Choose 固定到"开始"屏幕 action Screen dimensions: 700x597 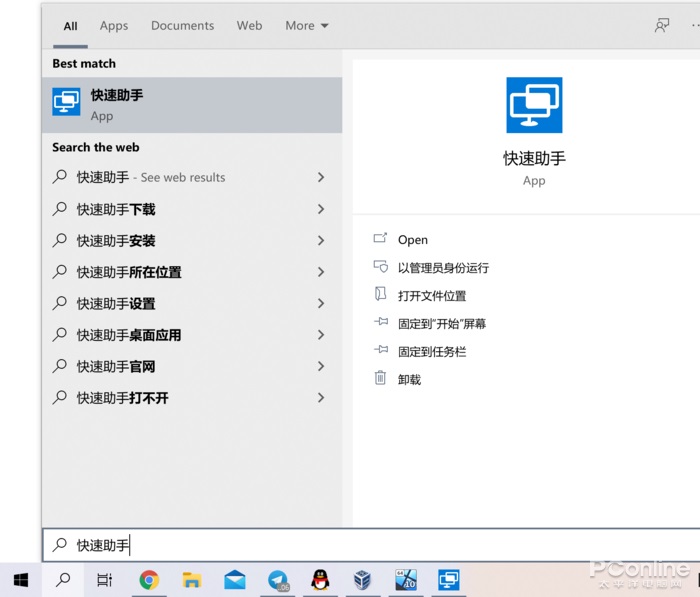(442, 324)
